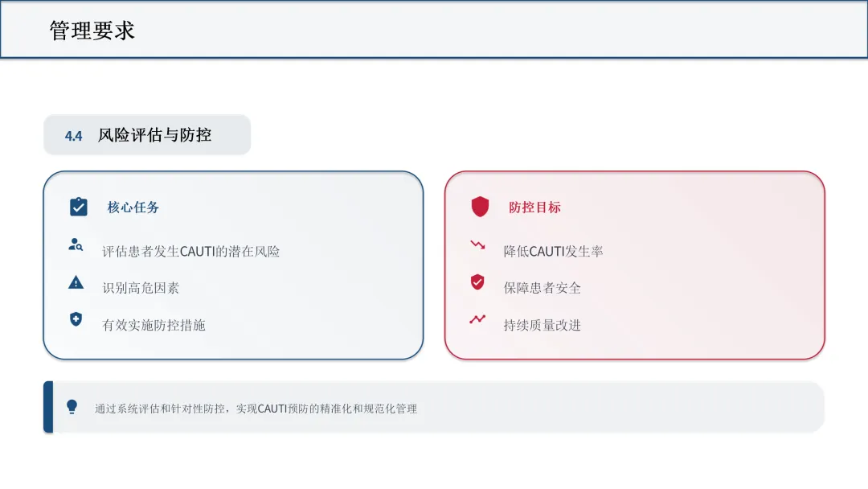Select the text 保障患者安全
The width and height of the screenshot is (868, 489).
pos(542,288)
